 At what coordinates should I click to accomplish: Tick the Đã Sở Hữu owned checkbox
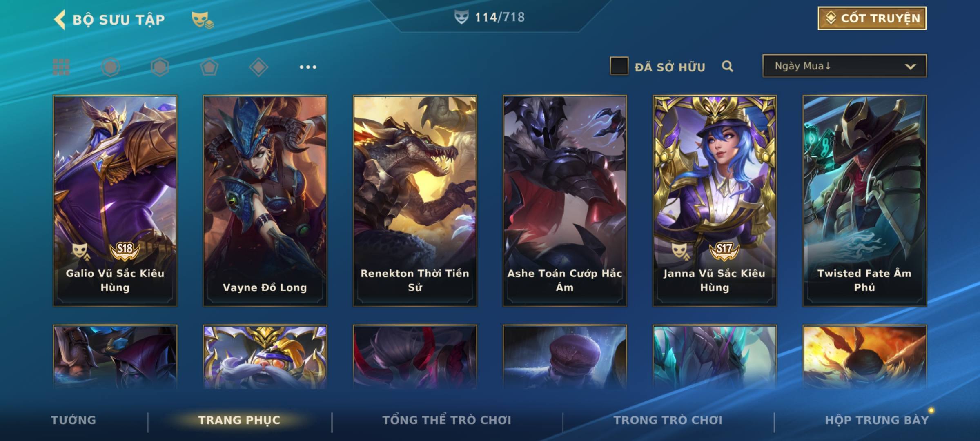619,66
